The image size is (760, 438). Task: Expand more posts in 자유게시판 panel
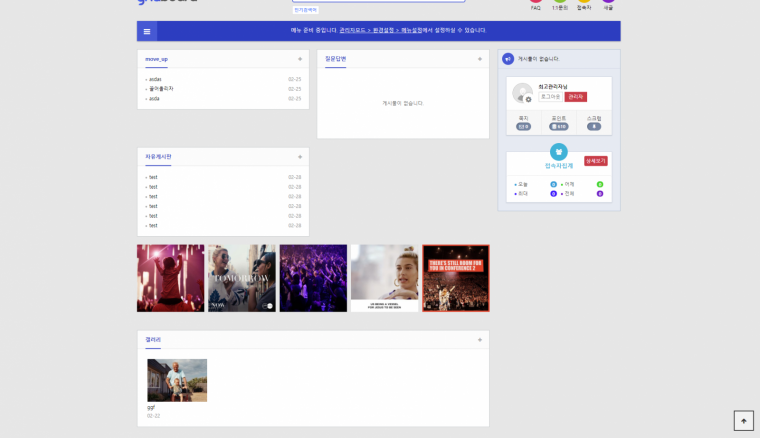tap(300, 157)
